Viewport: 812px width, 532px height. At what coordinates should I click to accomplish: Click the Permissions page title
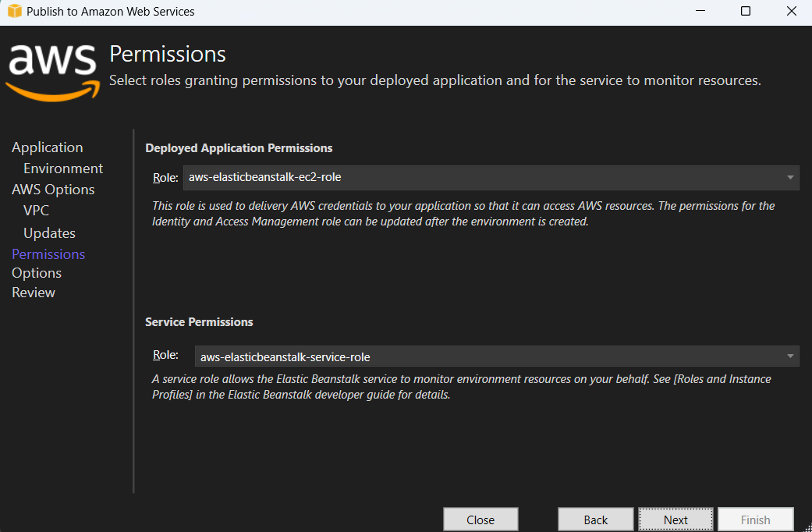point(168,55)
